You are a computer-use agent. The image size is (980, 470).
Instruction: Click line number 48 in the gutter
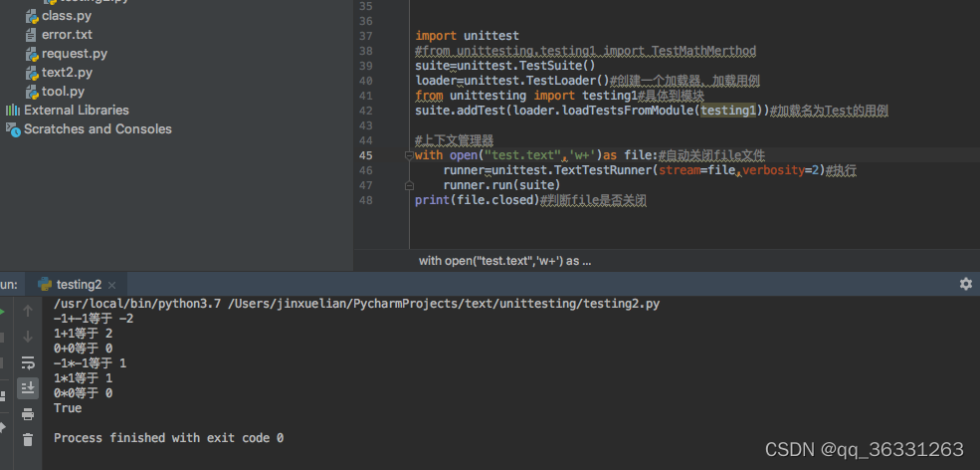coord(366,200)
